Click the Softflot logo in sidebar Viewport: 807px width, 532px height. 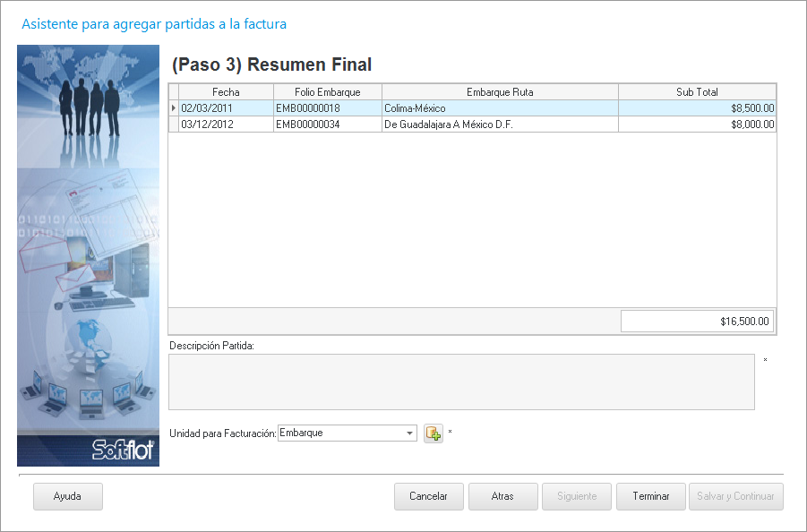124,450
